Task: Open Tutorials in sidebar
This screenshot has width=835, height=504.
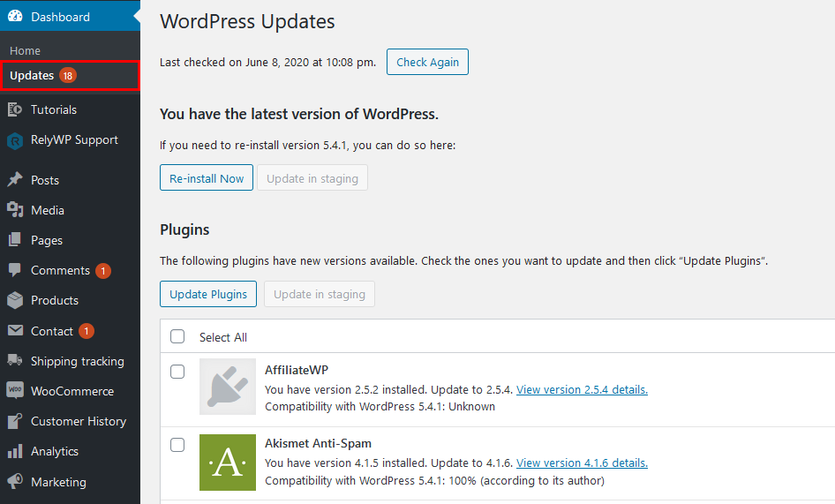Action: click(70, 109)
